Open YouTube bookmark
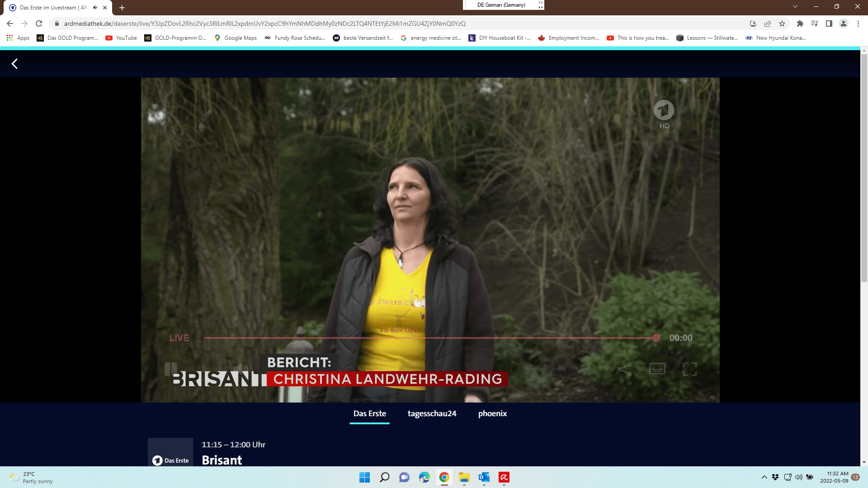The width and height of the screenshot is (868, 488). pyautogui.click(x=121, y=38)
